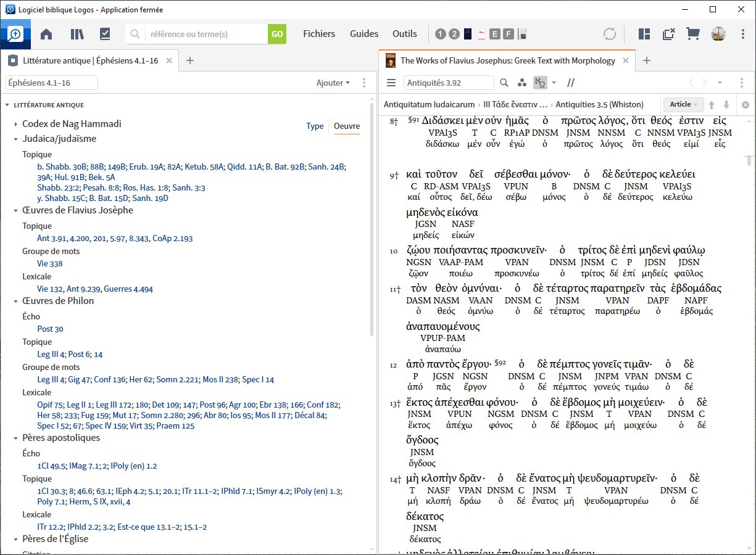Open the Home dashboard icon
The width and height of the screenshot is (756, 555).
click(46, 34)
